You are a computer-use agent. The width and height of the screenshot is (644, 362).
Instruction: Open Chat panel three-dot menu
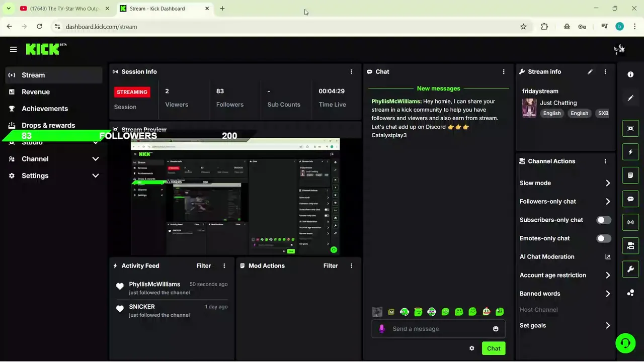[x=504, y=72]
